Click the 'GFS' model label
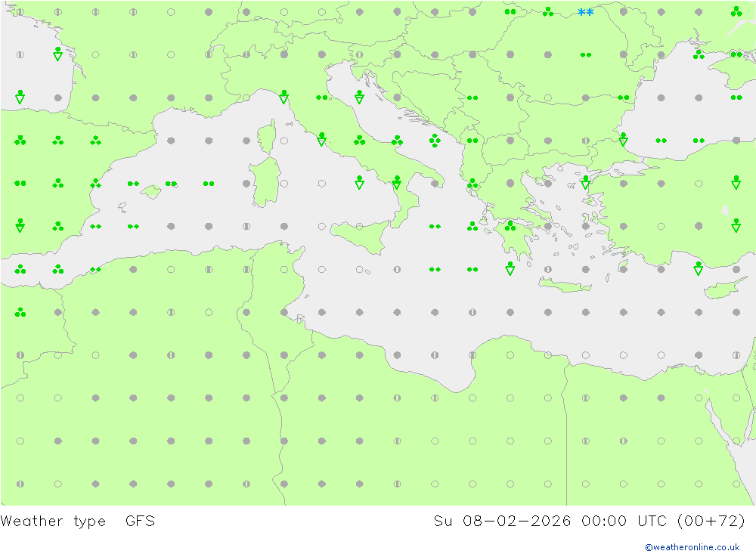 point(141,521)
